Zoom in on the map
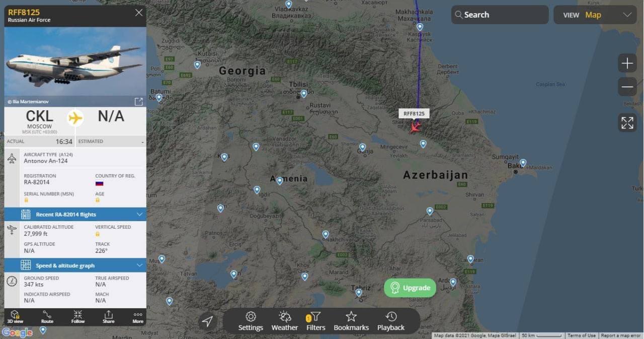Viewport: 644px width, 339px height. pyautogui.click(x=627, y=63)
